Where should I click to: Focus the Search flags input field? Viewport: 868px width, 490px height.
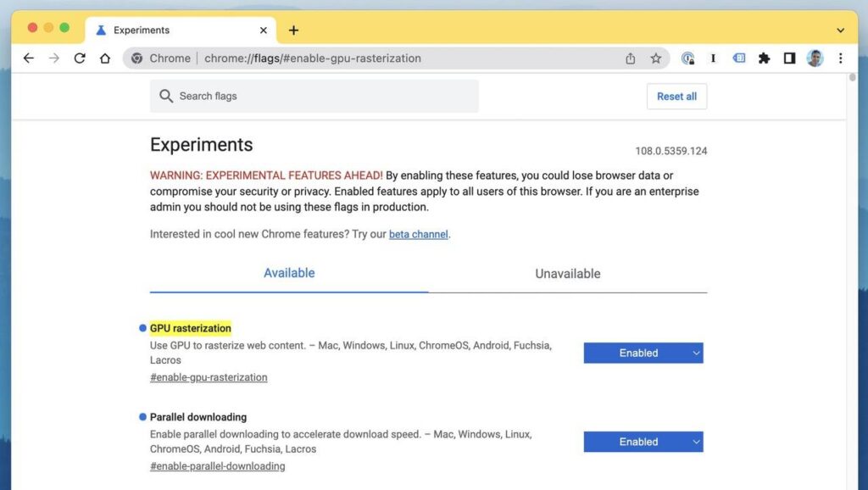314,96
